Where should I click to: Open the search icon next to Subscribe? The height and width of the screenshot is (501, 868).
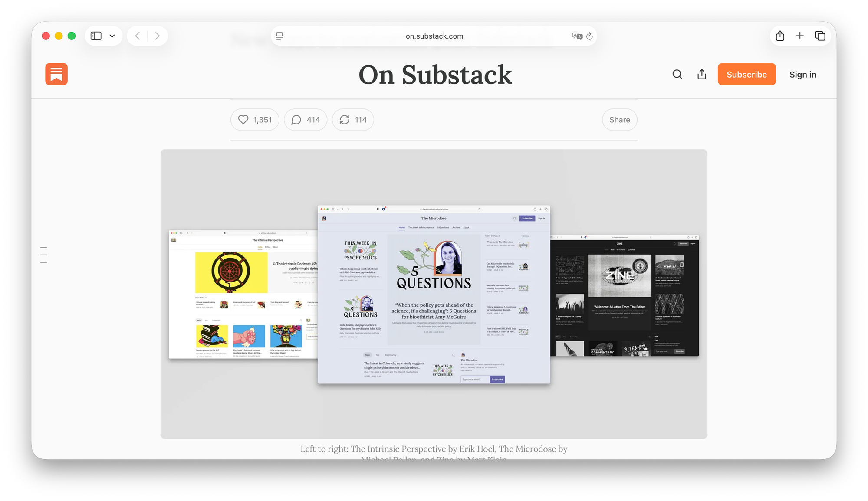677,74
